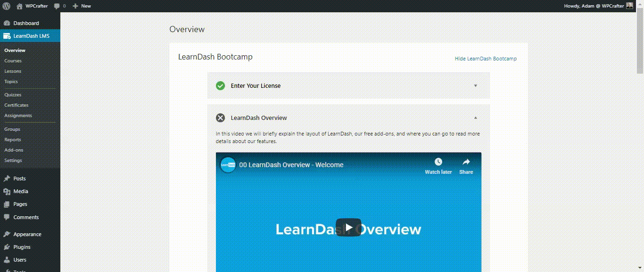Click the Enter Your License heading
This screenshot has width=644, height=272.
click(x=256, y=86)
